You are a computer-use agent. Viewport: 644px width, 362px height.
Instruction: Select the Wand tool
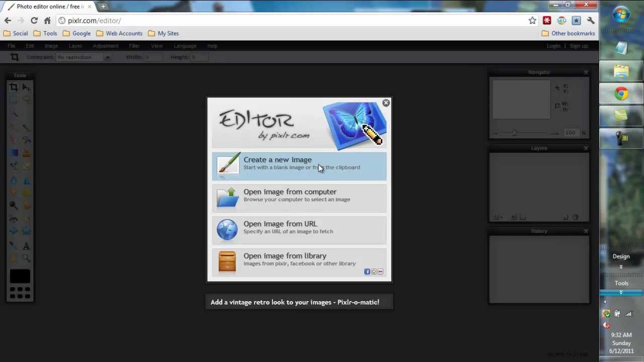[x=14, y=114]
